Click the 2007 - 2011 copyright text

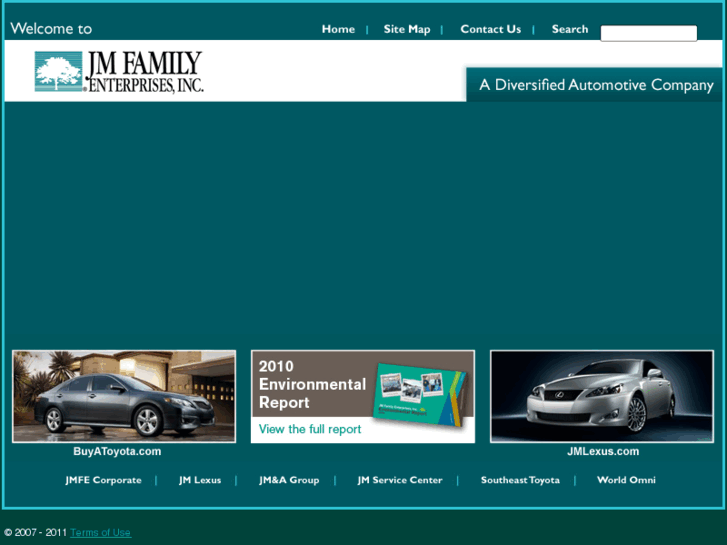pos(36,532)
